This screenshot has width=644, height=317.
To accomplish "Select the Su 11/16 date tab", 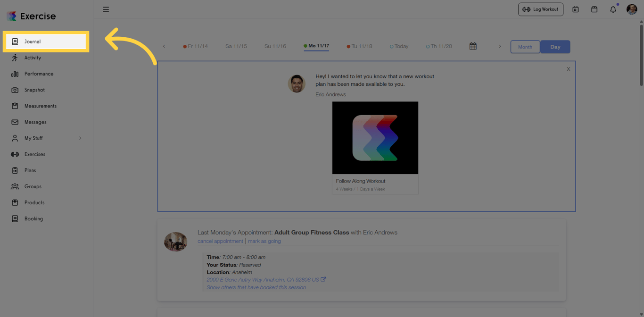I will click(x=275, y=46).
